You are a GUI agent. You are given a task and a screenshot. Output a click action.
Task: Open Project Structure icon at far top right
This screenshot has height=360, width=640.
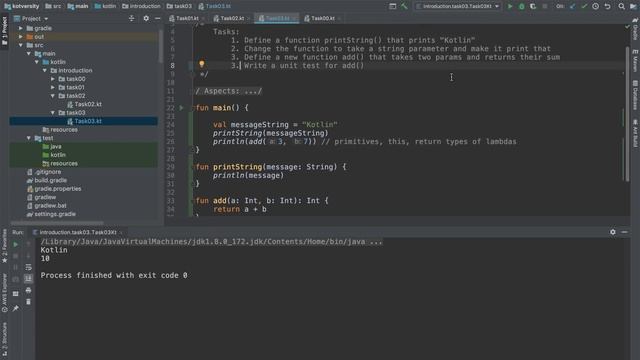[633, 7]
